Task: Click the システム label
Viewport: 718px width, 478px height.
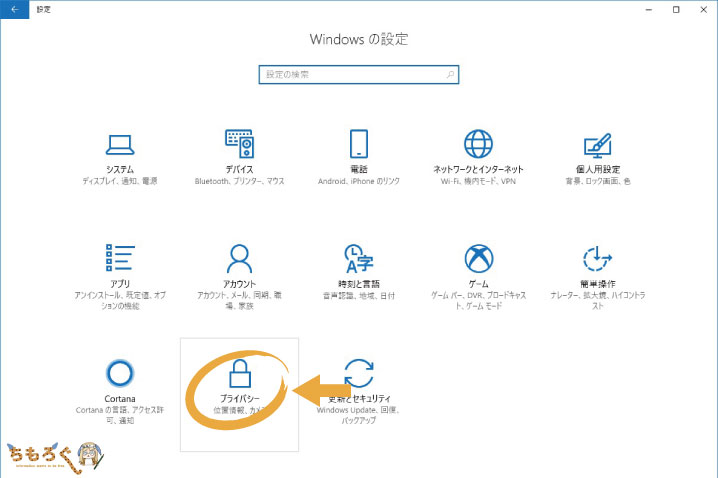Action: 120,169
